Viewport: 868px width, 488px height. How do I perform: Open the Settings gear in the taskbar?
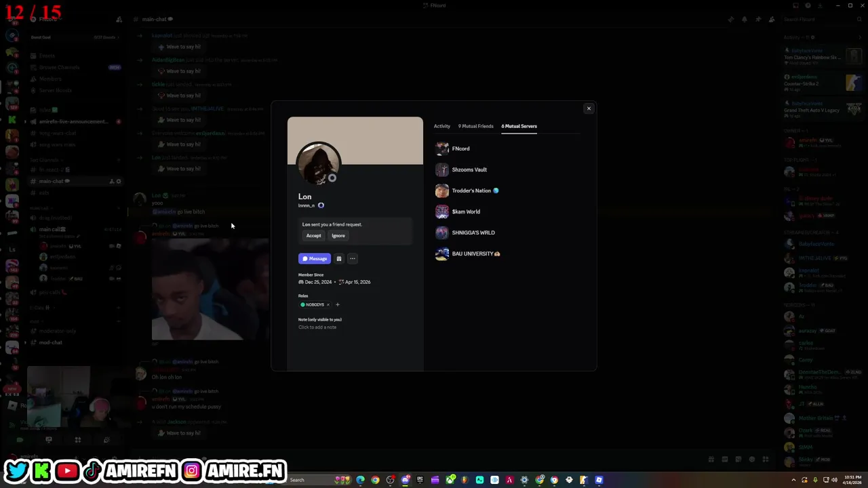pos(524,480)
